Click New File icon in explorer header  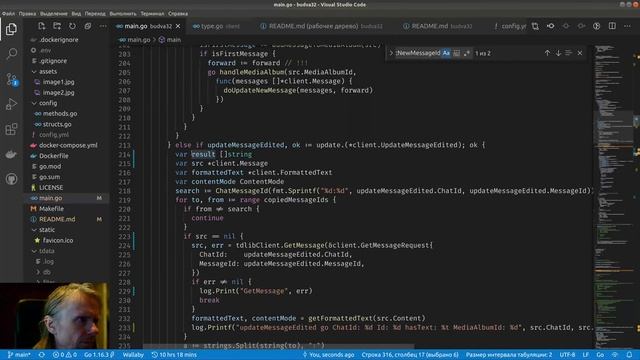[41, 26]
